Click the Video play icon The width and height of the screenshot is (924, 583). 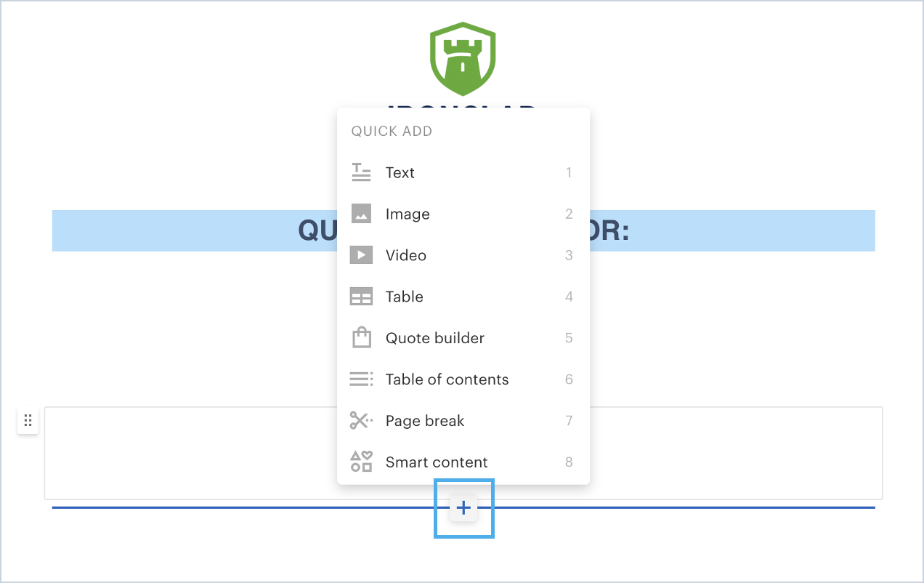(x=361, y=255)
